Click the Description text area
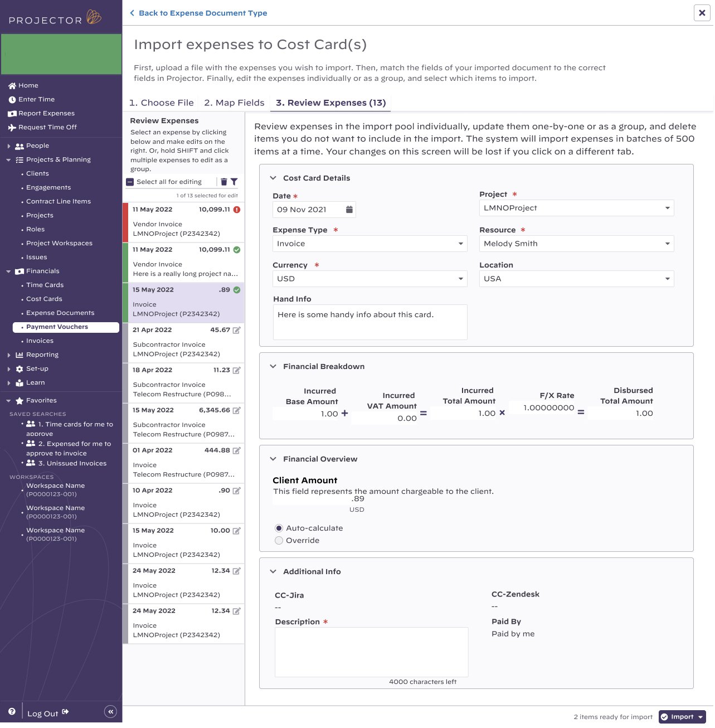The width and height of the screenshot is (715, 728). pos(372,653)
